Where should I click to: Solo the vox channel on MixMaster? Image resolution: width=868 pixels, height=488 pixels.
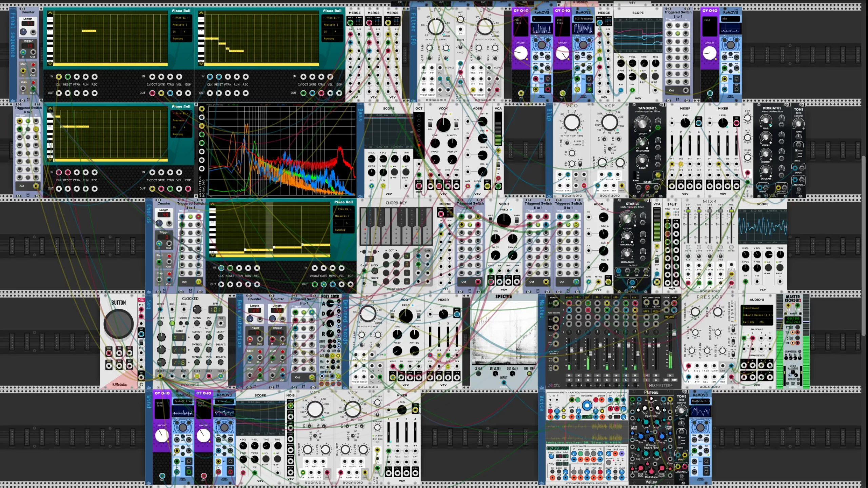[x=626, y=380]
